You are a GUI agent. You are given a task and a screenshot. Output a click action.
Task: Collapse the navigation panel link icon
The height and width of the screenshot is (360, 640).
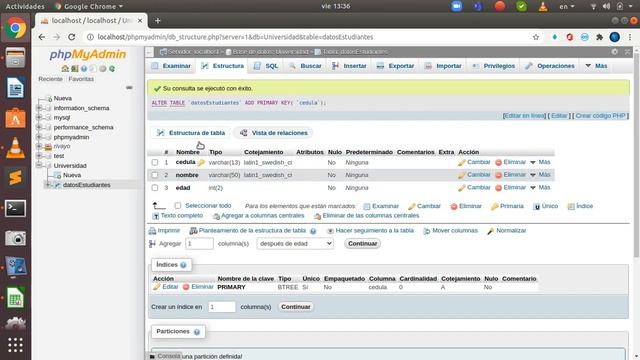[129, 87]
